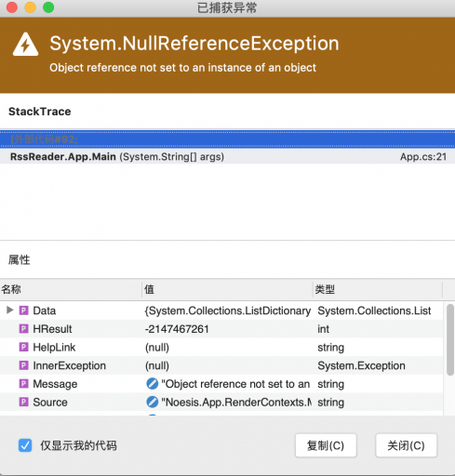Expand the Data property row

click(9, 310)
